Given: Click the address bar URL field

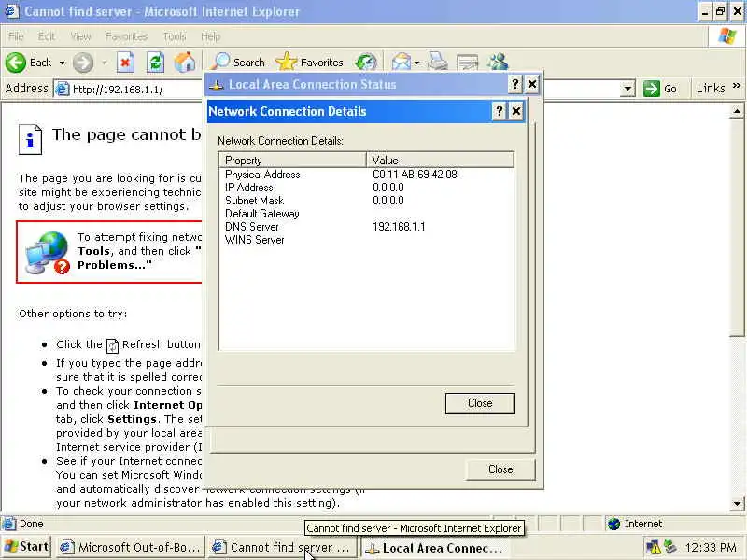Looking at the screenshot, I should point(129,89).
